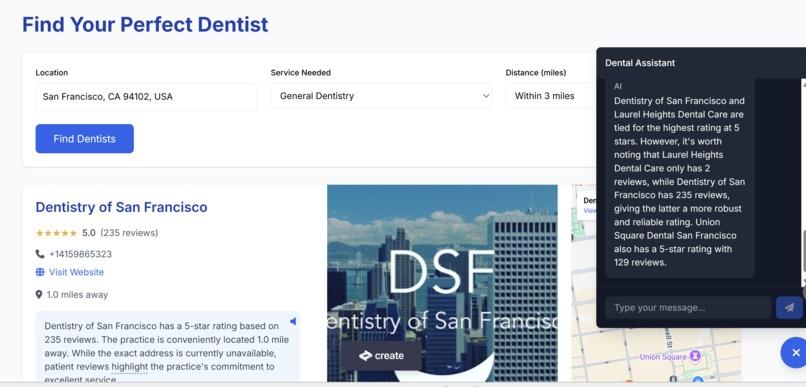Screen dimensions: 806x387
Task: Click the AI message bubble in chat
Action: (x=680, y=178)
